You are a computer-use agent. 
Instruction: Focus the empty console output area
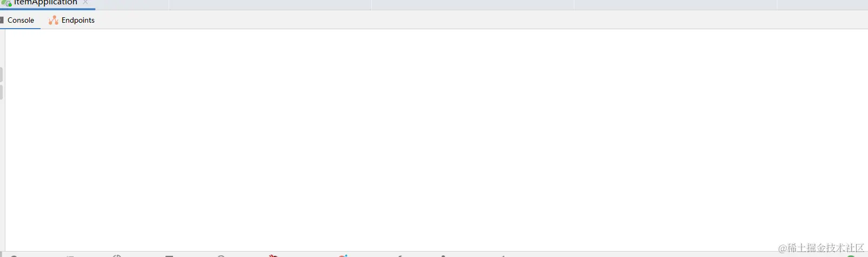(437, 140)
